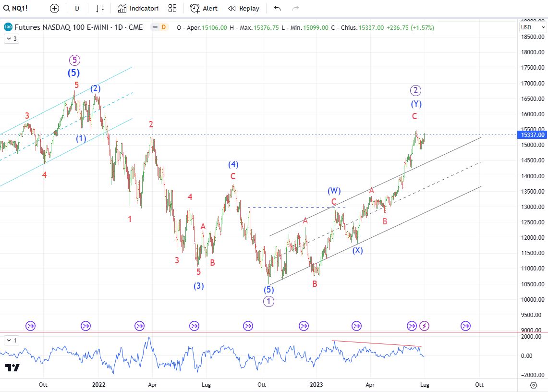The width and height of the screenshot is (548, 392).
Task: Click the purple lightning event marker
Action: coord(424,326)
